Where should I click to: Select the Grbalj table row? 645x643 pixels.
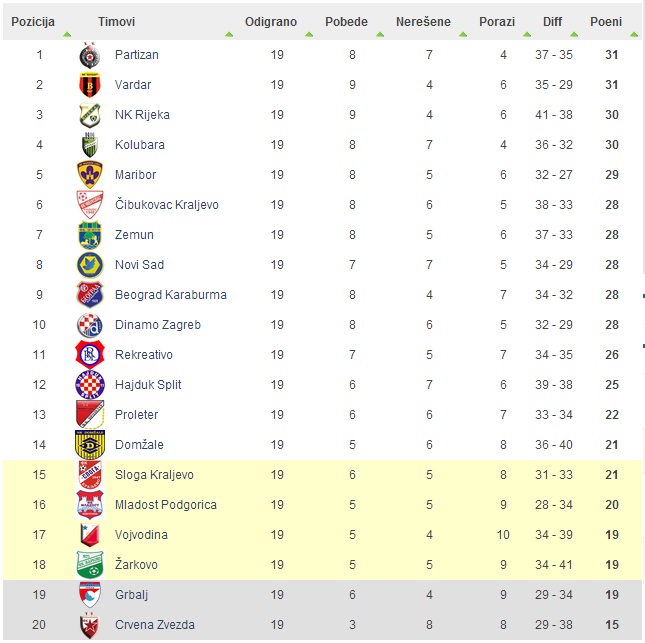(322, 595)
